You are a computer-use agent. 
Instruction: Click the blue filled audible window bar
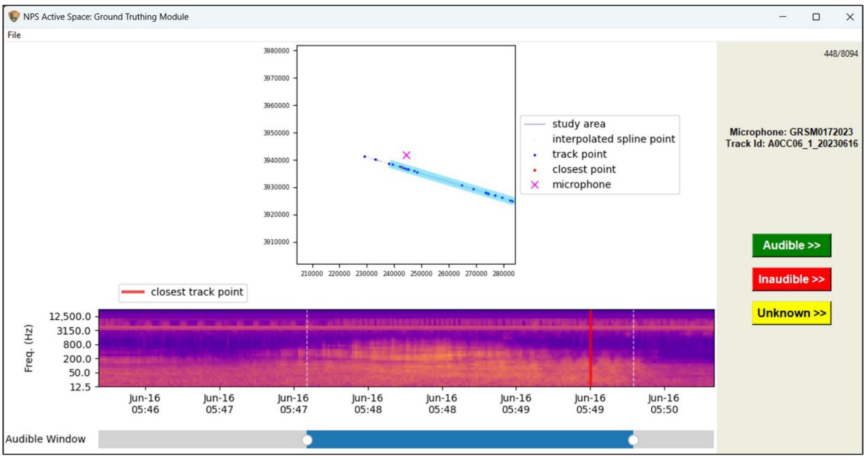pos(470,440)
